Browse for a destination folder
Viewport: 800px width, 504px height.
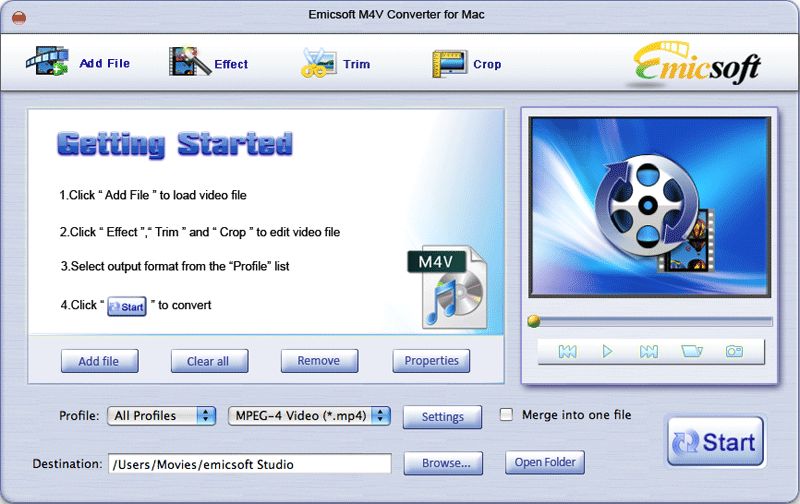click(x=443, y=463)
